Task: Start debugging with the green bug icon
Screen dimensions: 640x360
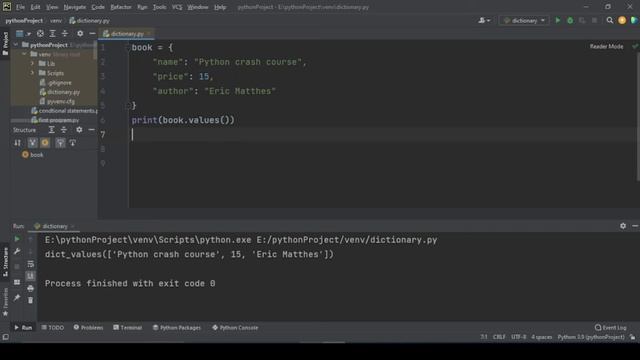Action: click(x=570, y=20)
